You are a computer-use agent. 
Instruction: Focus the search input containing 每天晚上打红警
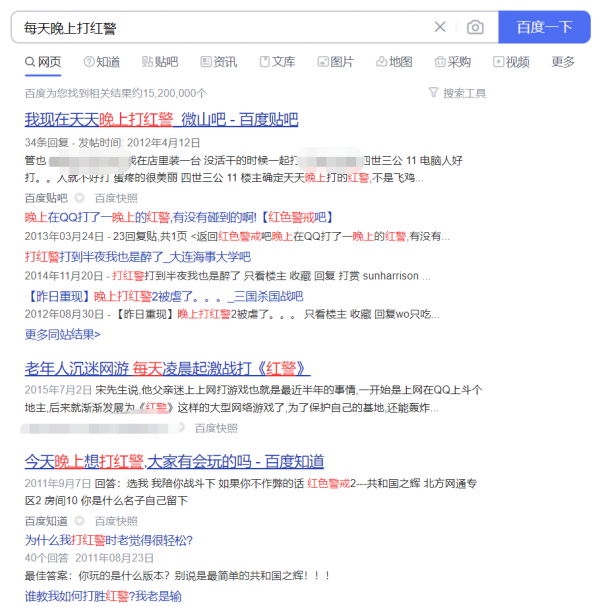225,27
